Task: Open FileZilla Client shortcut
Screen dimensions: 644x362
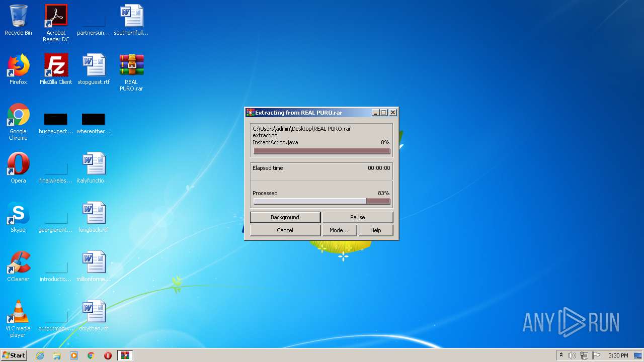Action: (56, 69)
